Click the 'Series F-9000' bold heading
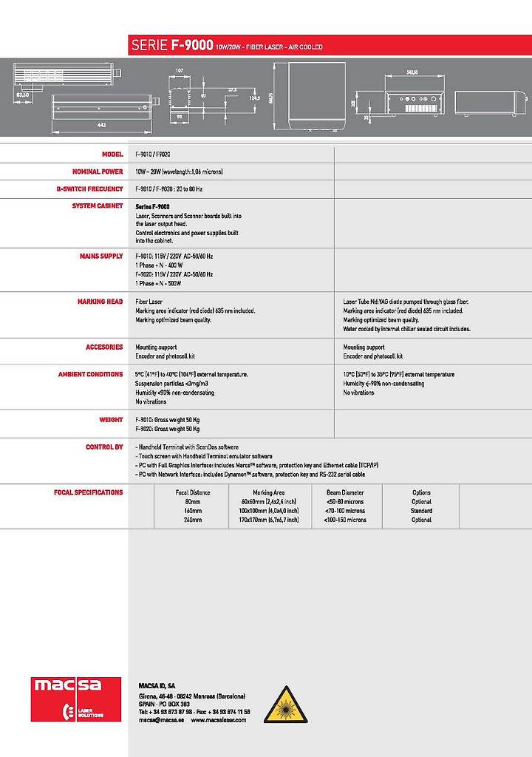The height and width of the screenshot is (757, 532). (x=152, y=207)
